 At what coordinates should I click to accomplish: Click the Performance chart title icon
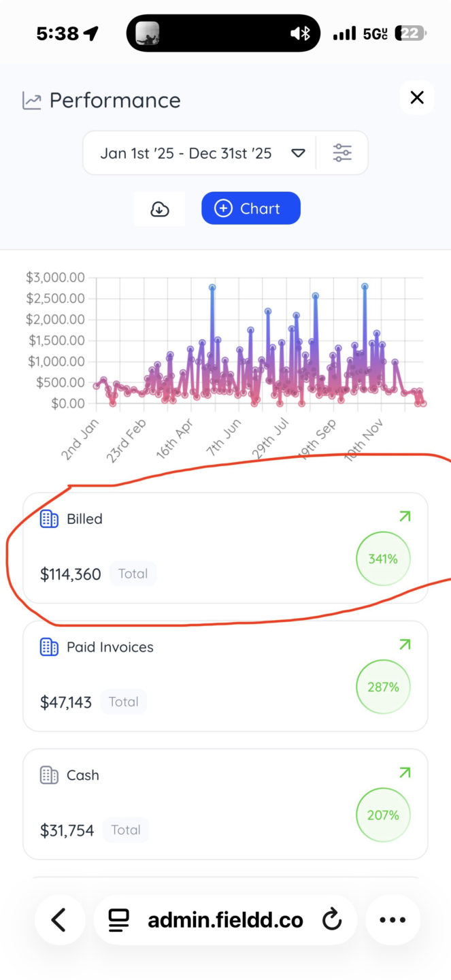pyautogui.click(x=32, y=101)
